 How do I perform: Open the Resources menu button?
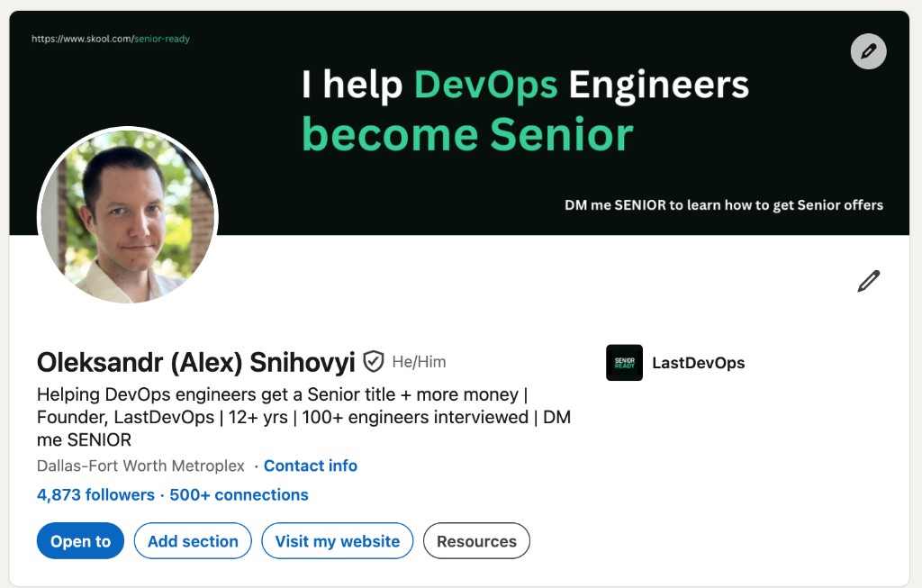tap(476, 541)
